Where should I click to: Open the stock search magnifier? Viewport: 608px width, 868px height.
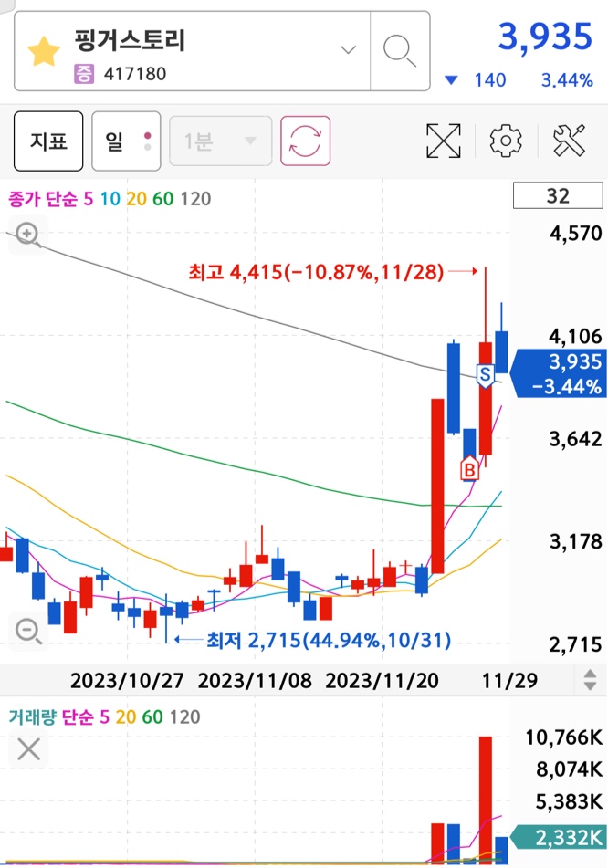(399, 50)
